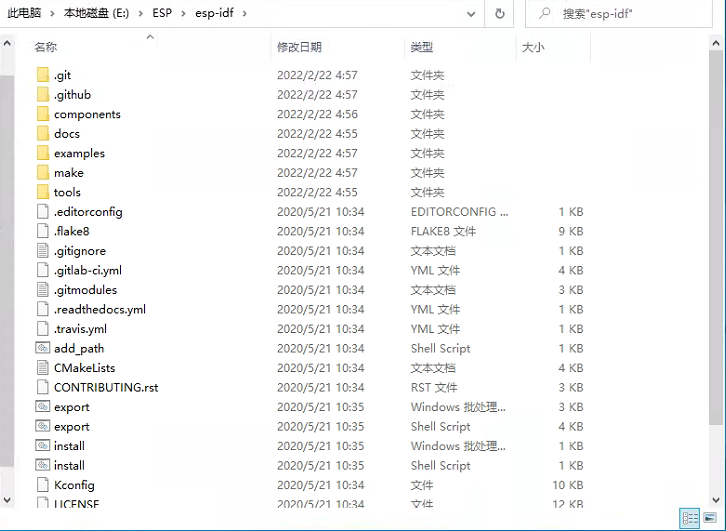This screenshot has width=726, height=531.
Task: Click the install Shell Script icon
Action: click(x=43, y=464)
